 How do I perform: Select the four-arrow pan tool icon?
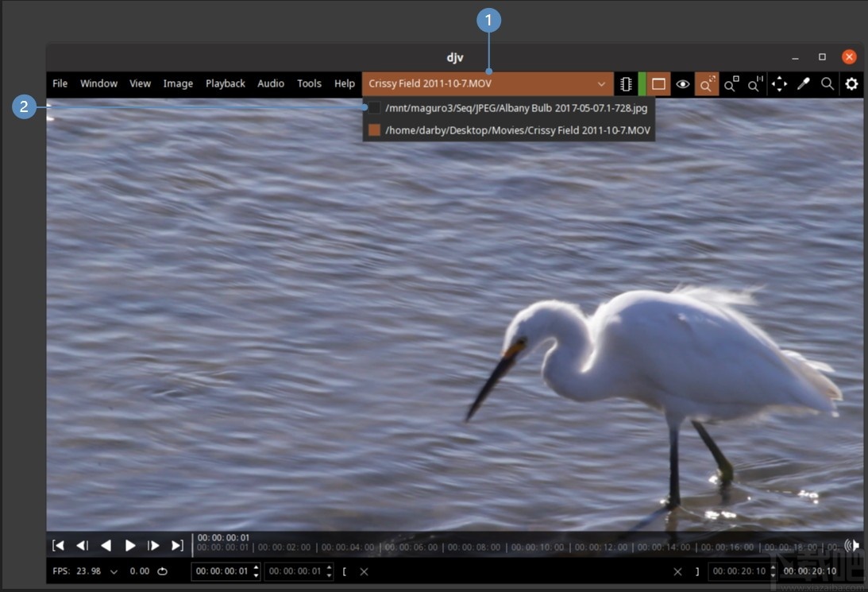779,83
